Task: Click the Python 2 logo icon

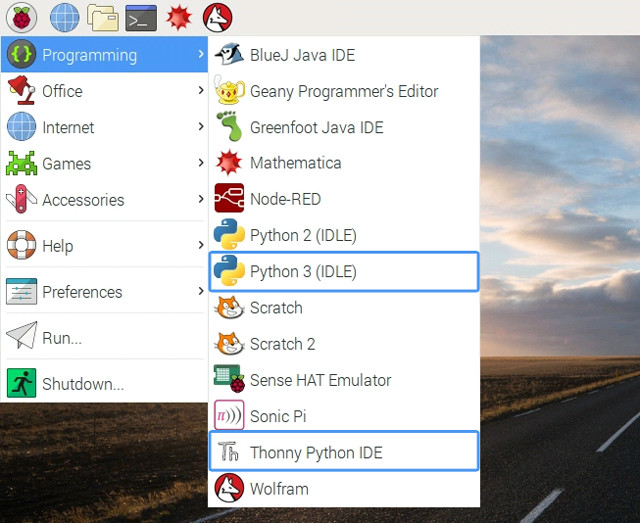Action: 229,234
